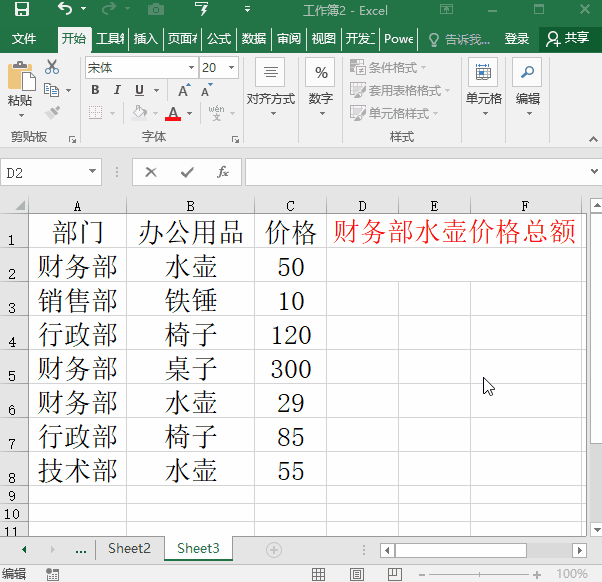Toggle underline formatting
This screenshot has height=582, width=602.
click(140, 90)
